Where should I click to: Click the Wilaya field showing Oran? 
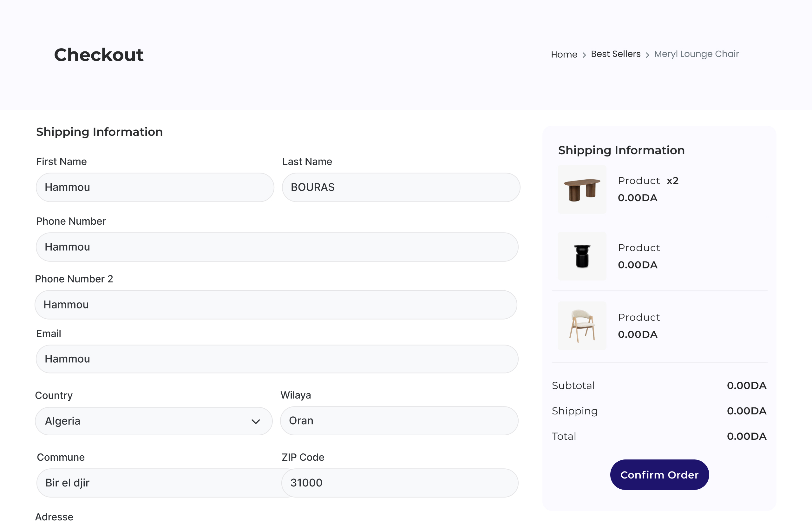(399, 420)
